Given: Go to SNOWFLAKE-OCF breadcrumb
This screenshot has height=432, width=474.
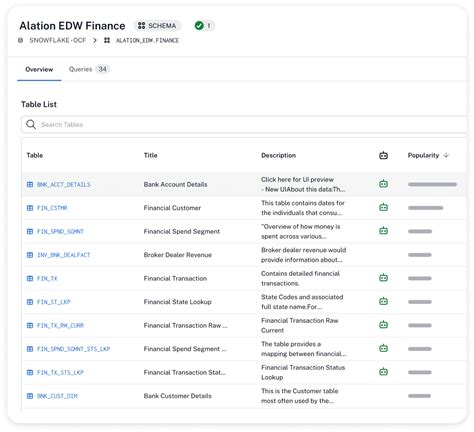Looking at the screenshot, I should coord(57,40).
